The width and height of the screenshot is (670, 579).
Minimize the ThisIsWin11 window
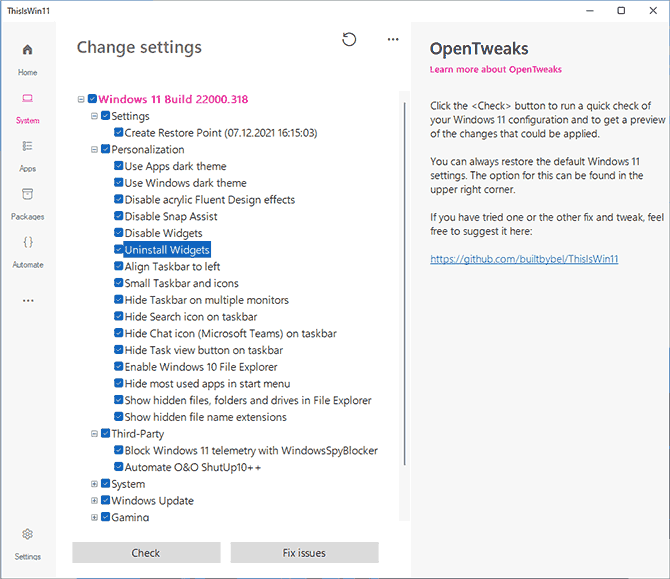[590, 11]
